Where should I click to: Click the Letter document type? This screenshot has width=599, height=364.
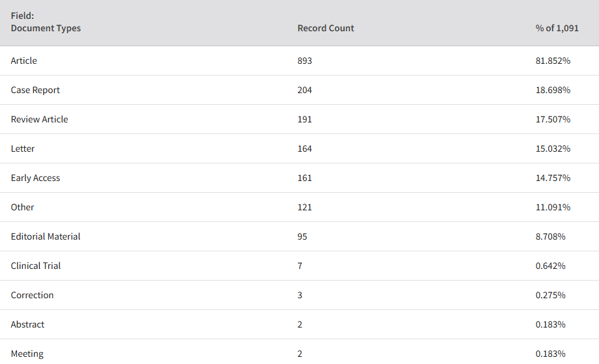(23, 149)
